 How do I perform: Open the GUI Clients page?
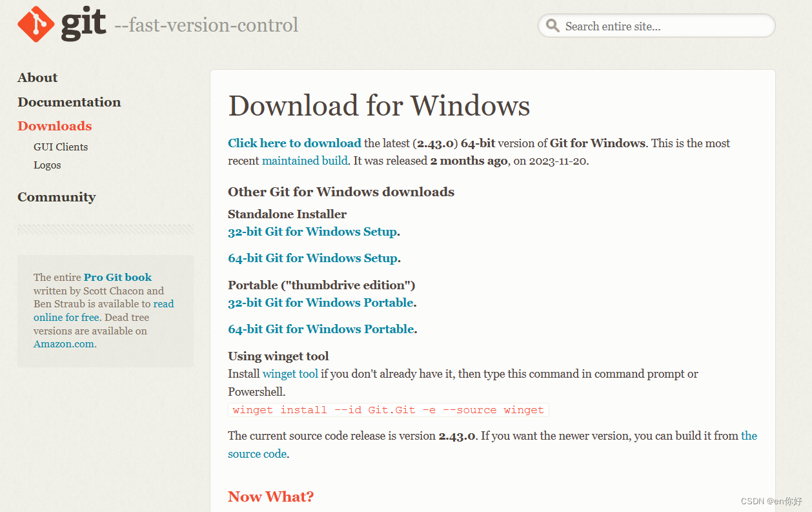point(60,147)
